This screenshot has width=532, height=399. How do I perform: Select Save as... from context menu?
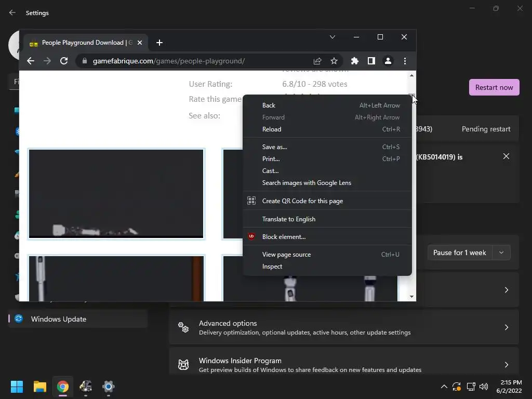point(327,147)
